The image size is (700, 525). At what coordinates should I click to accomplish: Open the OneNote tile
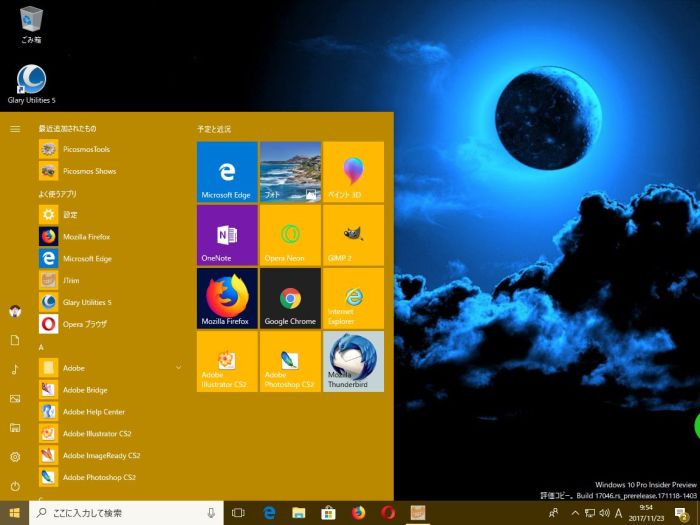[227, 235]
